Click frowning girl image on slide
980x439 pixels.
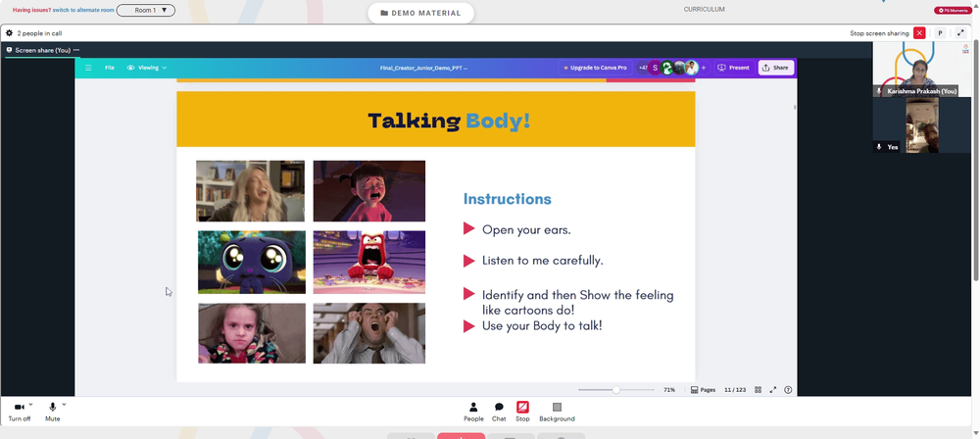[x=252, y=333]
